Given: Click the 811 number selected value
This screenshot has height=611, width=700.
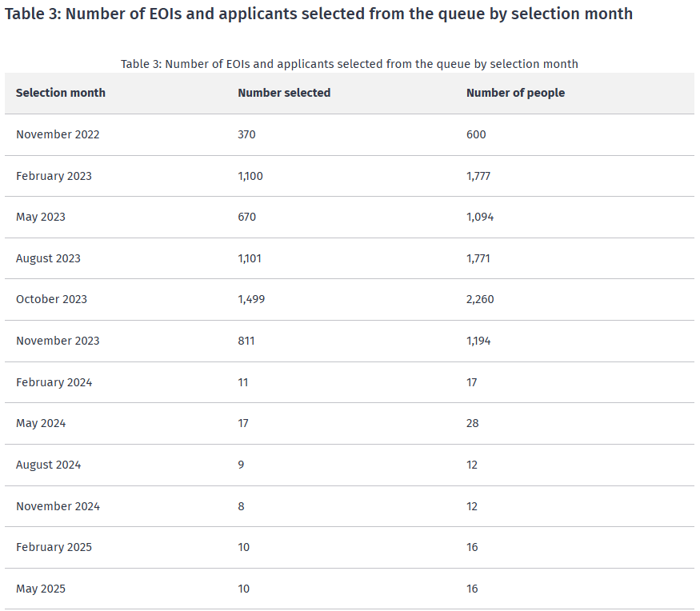Looking at the screenshot, I should pos(246,341).
